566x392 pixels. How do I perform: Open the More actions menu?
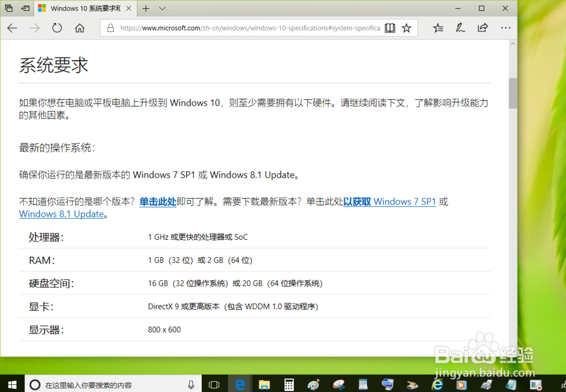[x=505, y=28]
